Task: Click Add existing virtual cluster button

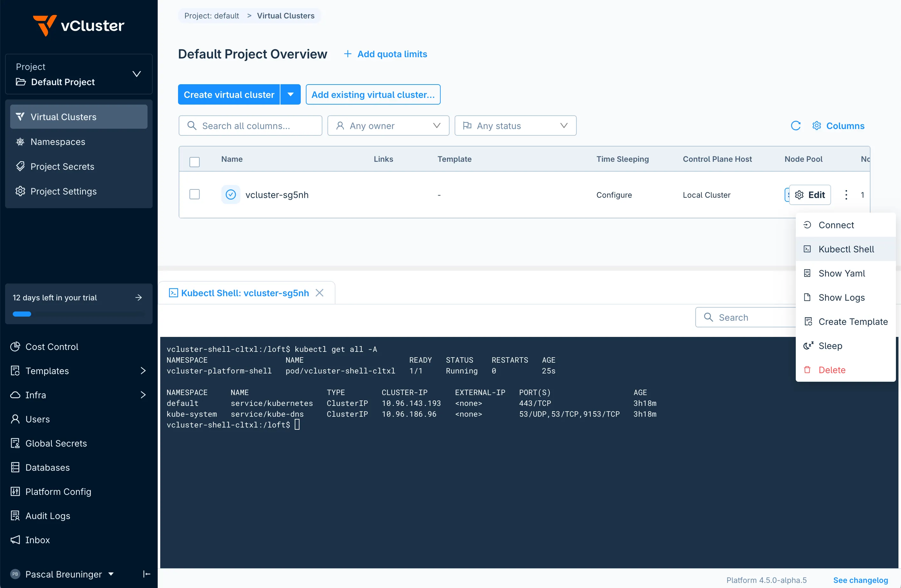Action: pos(373,95)
